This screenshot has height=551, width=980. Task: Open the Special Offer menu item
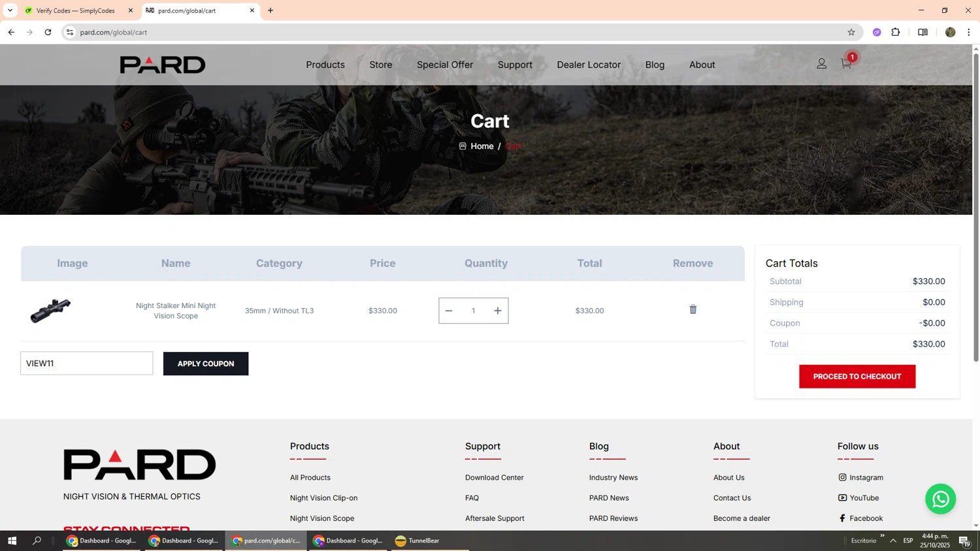pos(445,65)
